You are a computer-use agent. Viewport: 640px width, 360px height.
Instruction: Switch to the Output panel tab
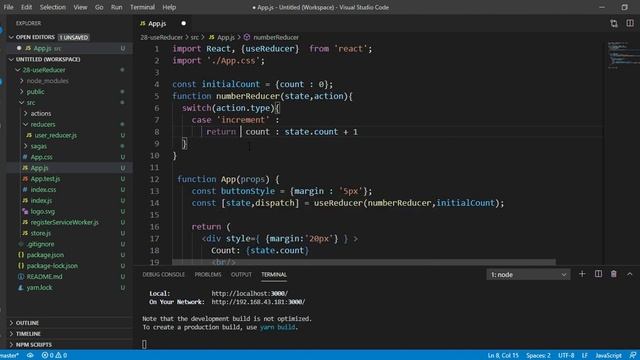[x=241, y=275]
